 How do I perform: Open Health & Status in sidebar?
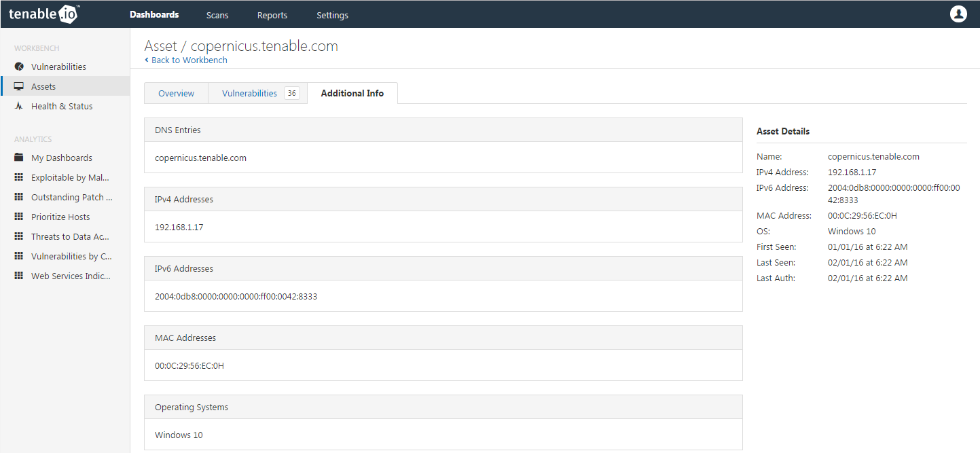pos(62,106)
